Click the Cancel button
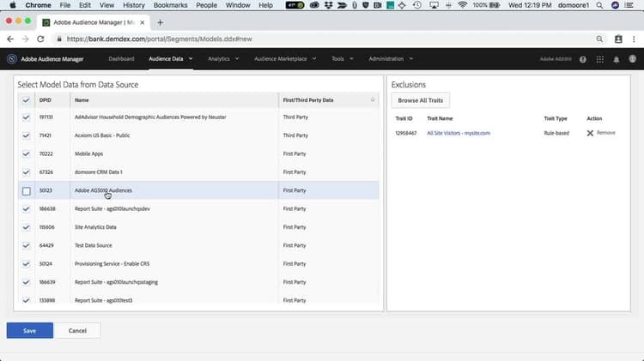 point(77,331)
